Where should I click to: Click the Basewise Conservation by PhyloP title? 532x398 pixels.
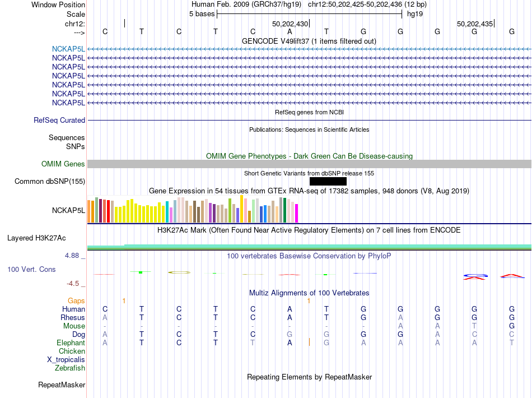(309, 256)
